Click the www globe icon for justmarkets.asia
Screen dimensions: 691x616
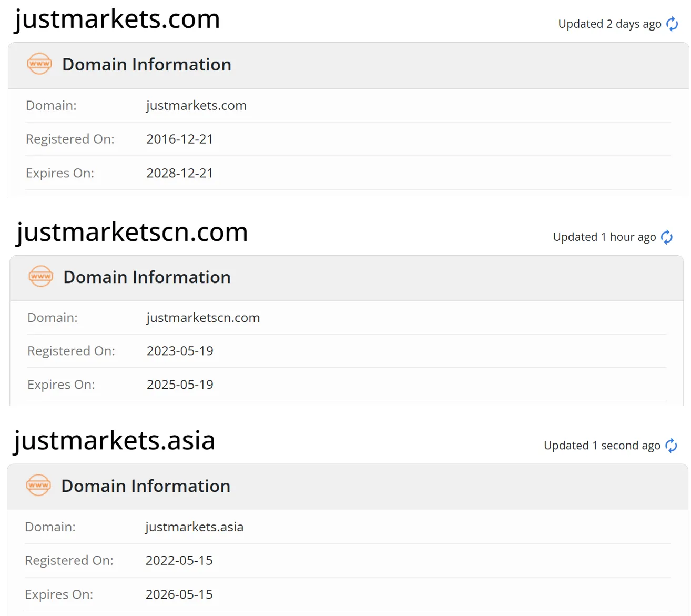pos(38,486)
